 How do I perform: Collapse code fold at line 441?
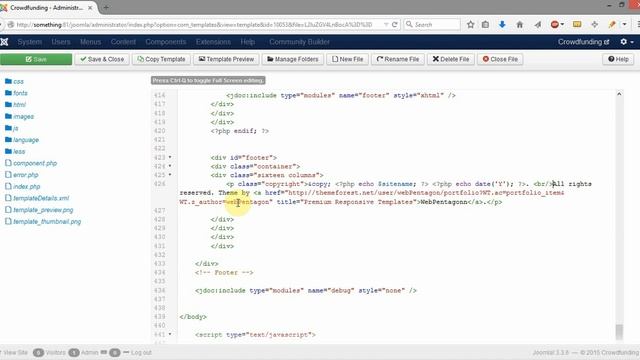170,334
